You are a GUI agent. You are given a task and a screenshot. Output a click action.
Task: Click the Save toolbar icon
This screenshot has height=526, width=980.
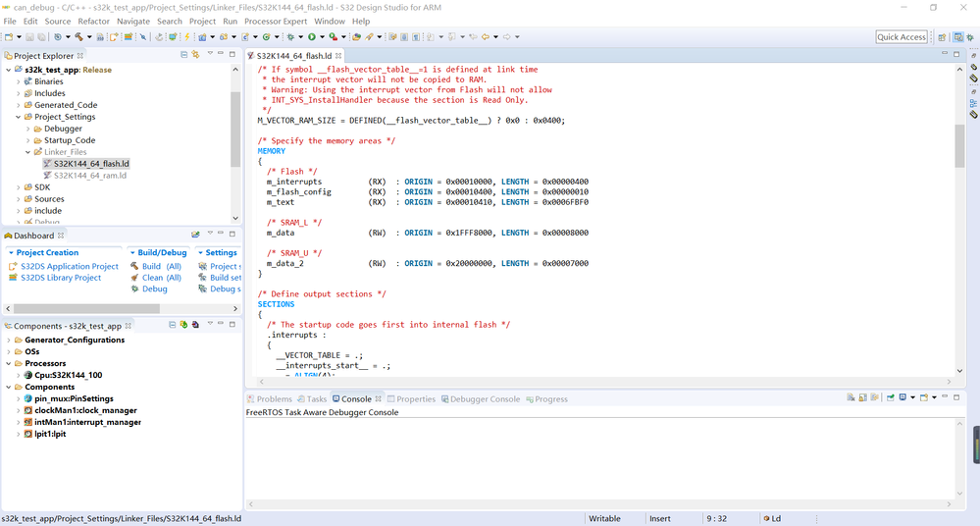(29, 37)
